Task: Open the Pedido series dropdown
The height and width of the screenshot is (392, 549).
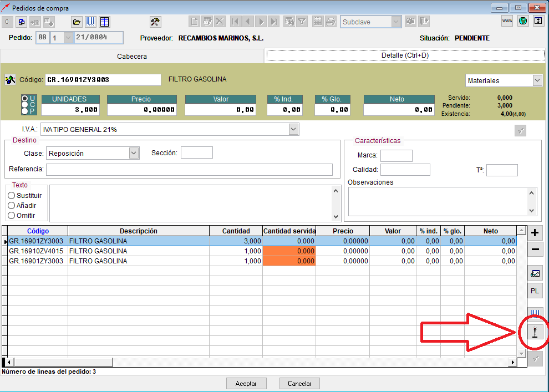Action: click(x=68, y=38)
